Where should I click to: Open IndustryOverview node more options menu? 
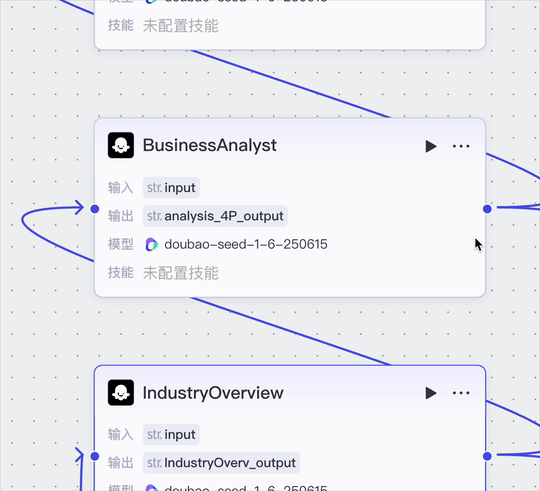[461, 393]
